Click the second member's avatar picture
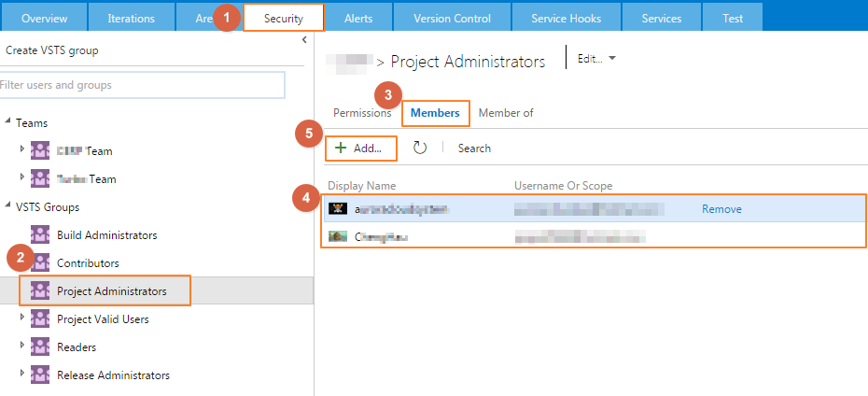The height and width of the screenshot is (396, 868). [338, 237]
